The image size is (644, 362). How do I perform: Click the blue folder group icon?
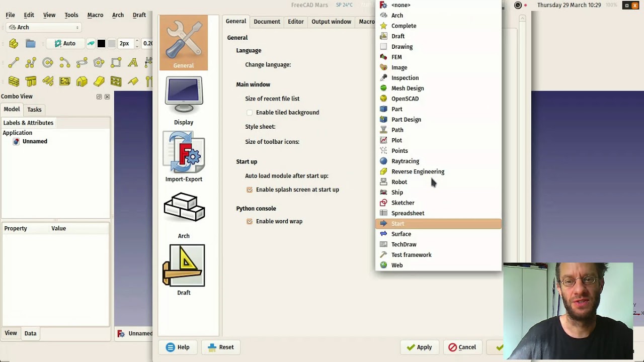click(31, 44)
